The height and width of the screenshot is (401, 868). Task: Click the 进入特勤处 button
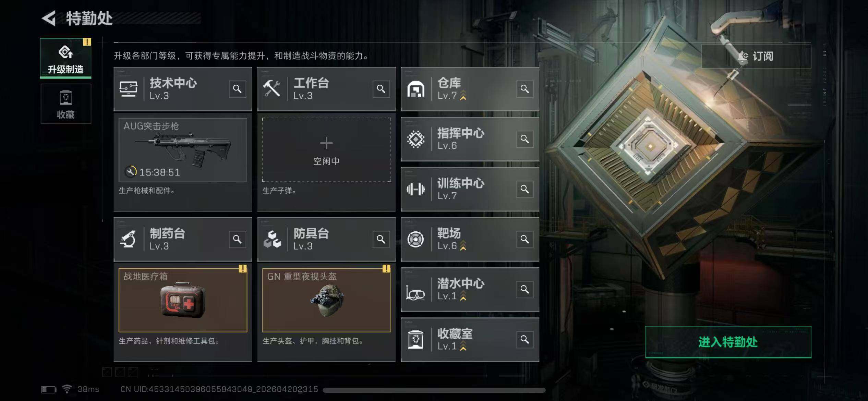pyautogui.click(x=728, y=342)
